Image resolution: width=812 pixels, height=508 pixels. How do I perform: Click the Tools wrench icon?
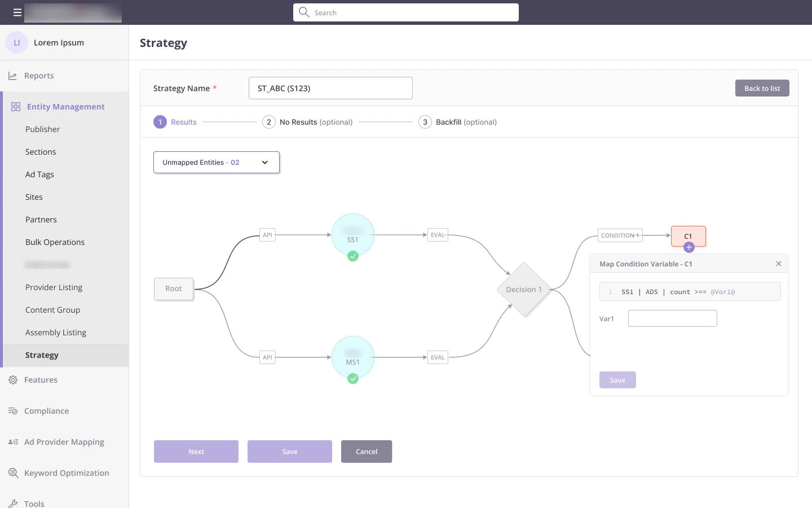point(13,503)
